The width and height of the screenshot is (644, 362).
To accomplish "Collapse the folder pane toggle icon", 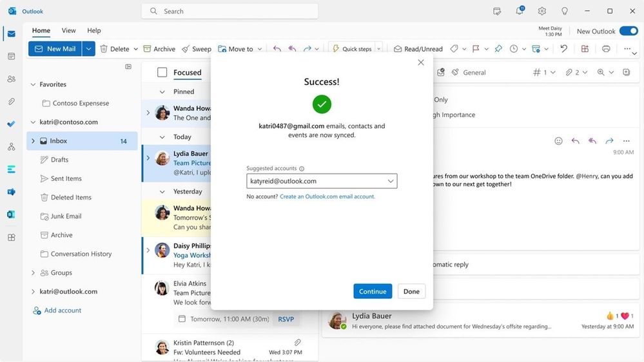I will [x=128, y=66].
